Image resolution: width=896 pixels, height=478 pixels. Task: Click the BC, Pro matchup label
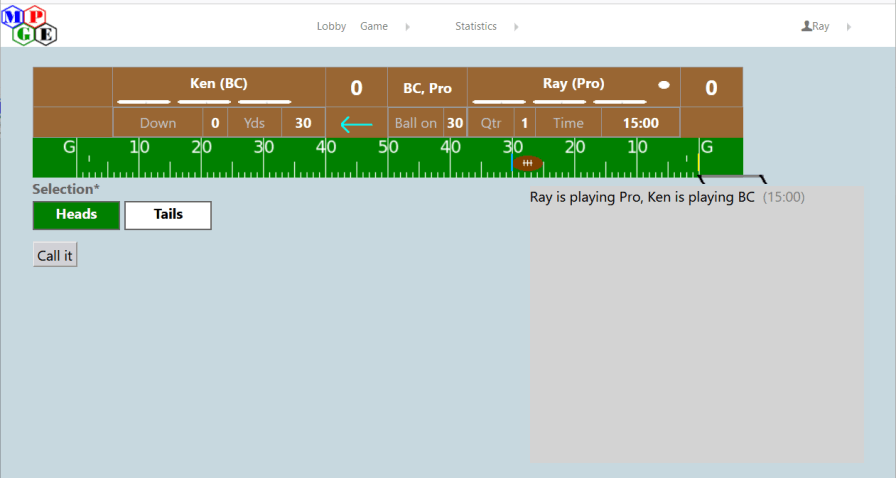tap(427, 88)
